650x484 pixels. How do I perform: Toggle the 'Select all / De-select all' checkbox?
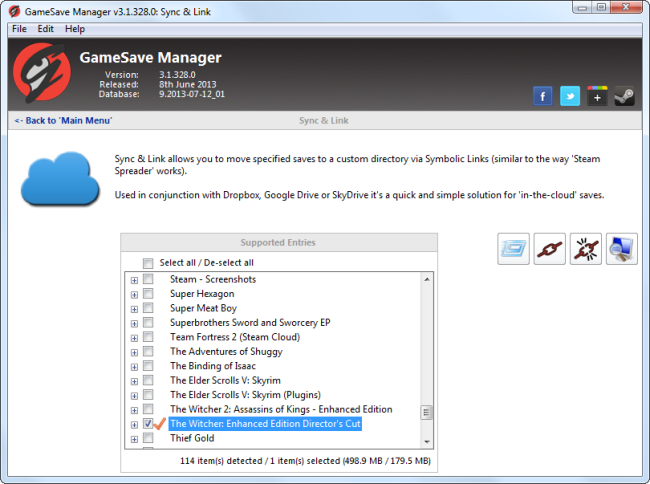[x=148, y=263]
